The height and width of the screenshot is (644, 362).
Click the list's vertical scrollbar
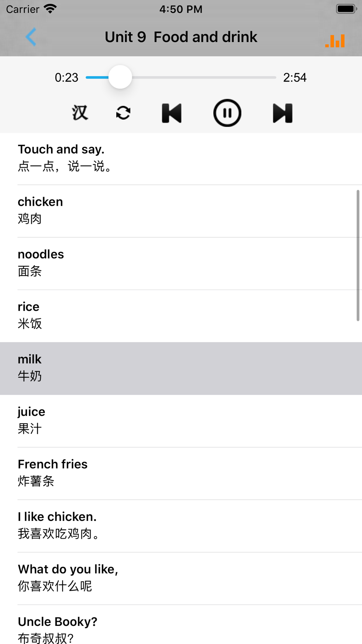[358, 255]
